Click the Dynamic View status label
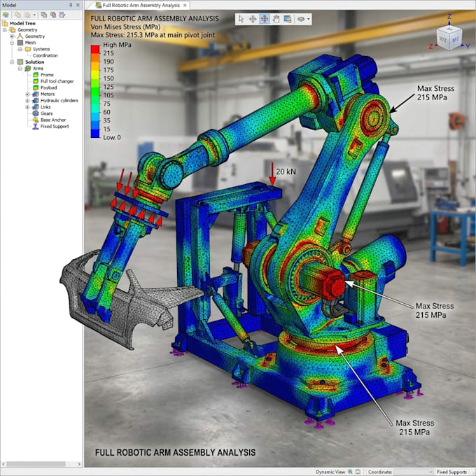Image resolution: width=476 pixels, height=476 pixels. click(330, 472)
